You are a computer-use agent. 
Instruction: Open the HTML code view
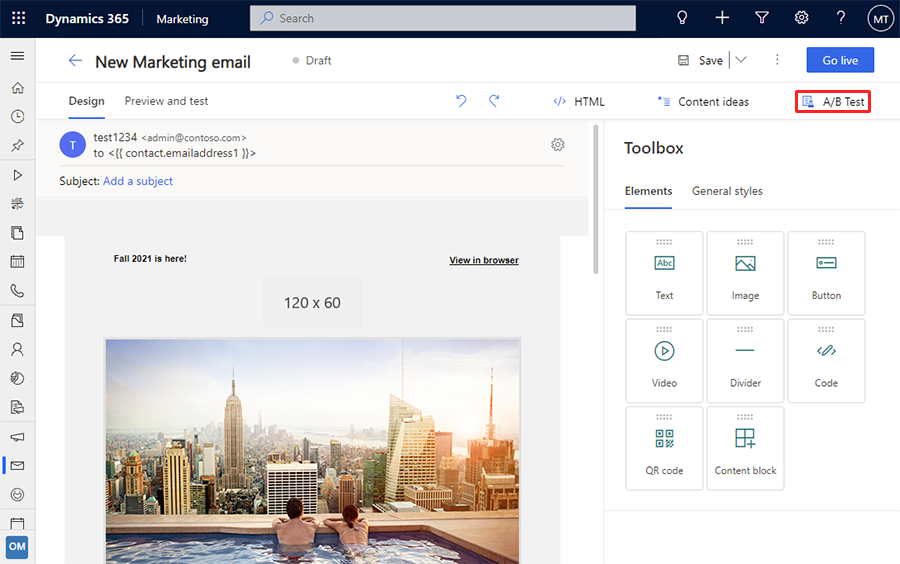[579, 102]
